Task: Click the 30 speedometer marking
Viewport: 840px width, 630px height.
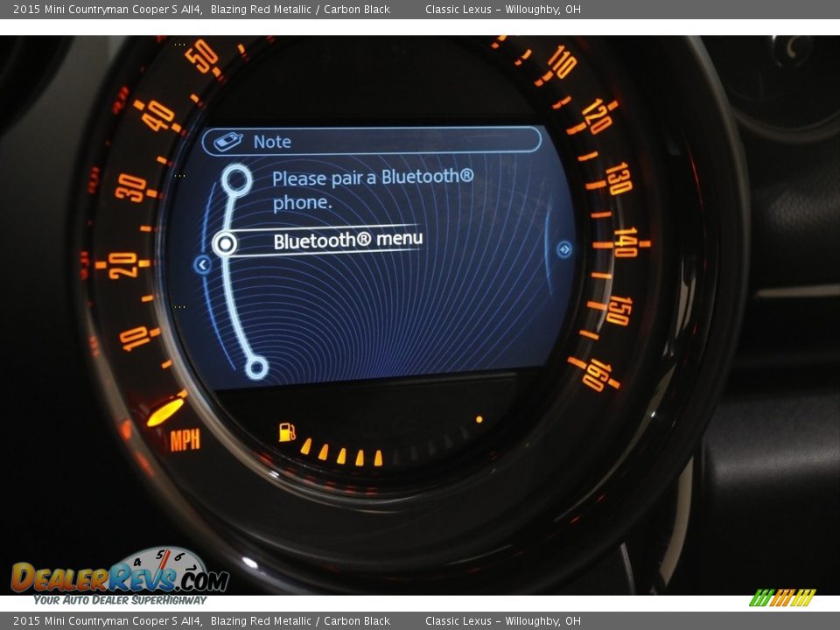Action: click(131, 187)
